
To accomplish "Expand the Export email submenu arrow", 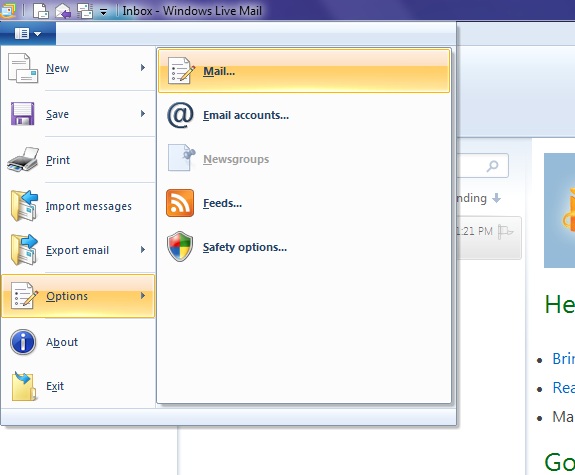I will click(143, 250).
